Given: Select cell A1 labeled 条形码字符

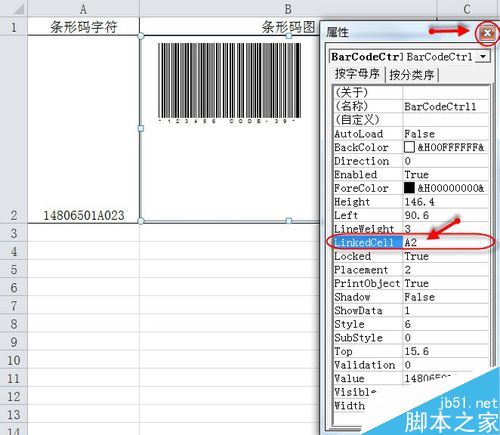Looking at the screenshot, I should point(83,26).
